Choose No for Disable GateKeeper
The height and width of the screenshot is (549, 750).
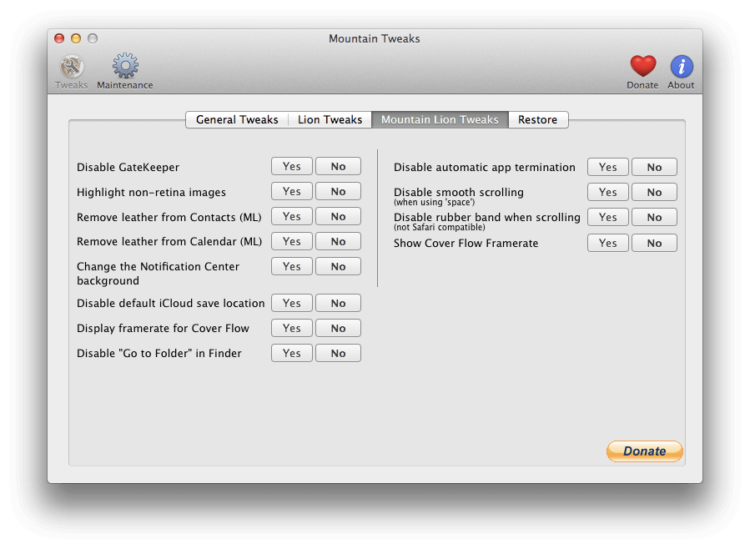click(x=338, y=166)
